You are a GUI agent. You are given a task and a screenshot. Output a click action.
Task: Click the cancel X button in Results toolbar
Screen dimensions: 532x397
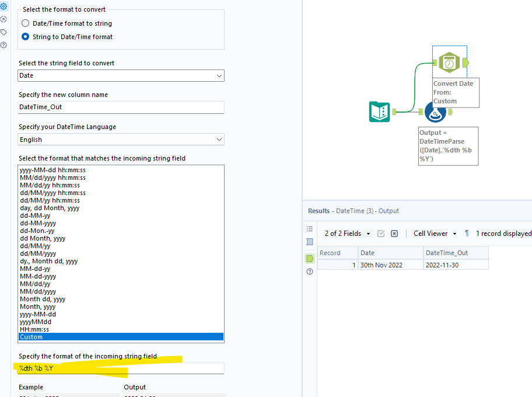tap(394, 233)
